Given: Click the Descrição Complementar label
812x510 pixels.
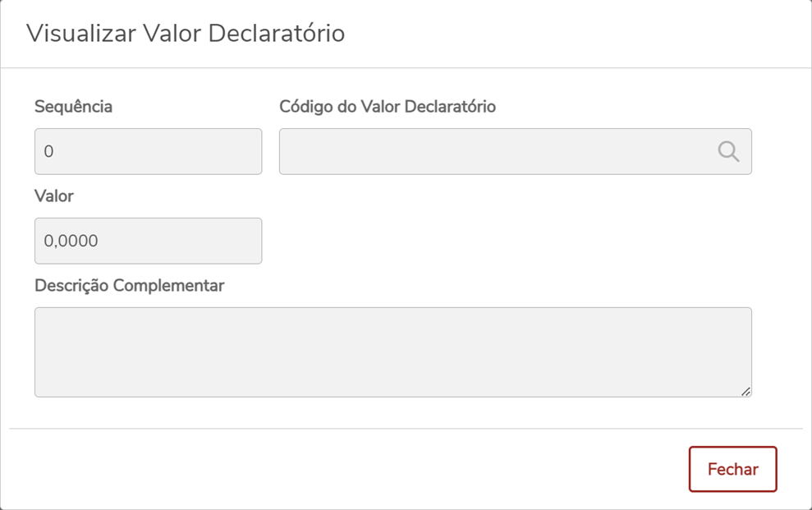Looking at the screenshot, I should [x=129, y=286].
